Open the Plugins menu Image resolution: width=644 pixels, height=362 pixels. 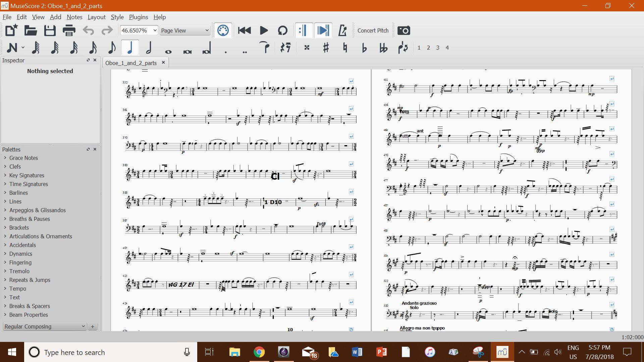[139, 17]
